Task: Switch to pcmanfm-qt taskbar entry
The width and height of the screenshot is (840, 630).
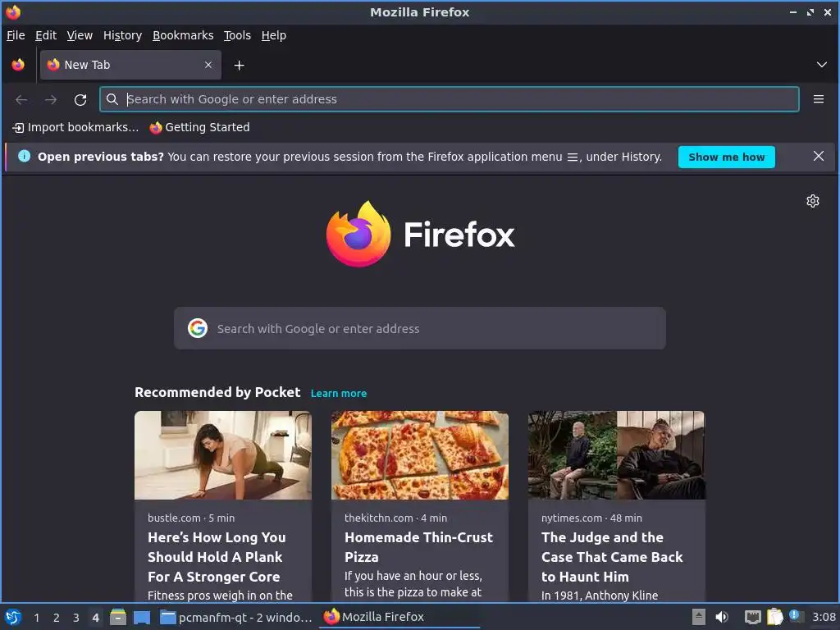Action: click(x=236, y=617)
